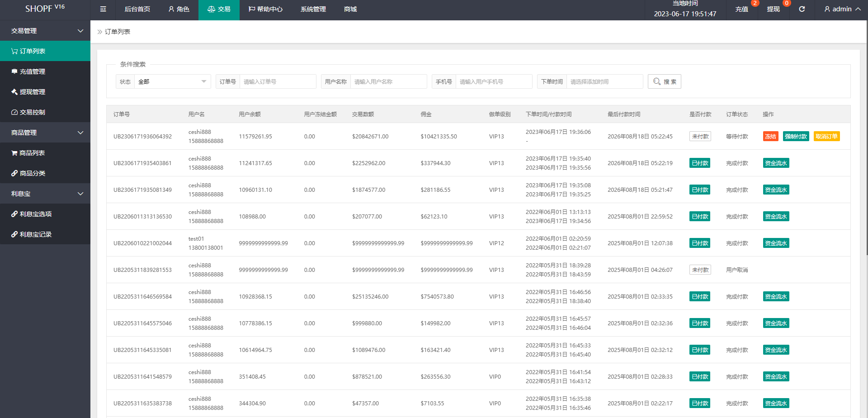Switch to the 帮助中心 top menu
This screenshot has width=868, height=418.
(x=265, y=9)
